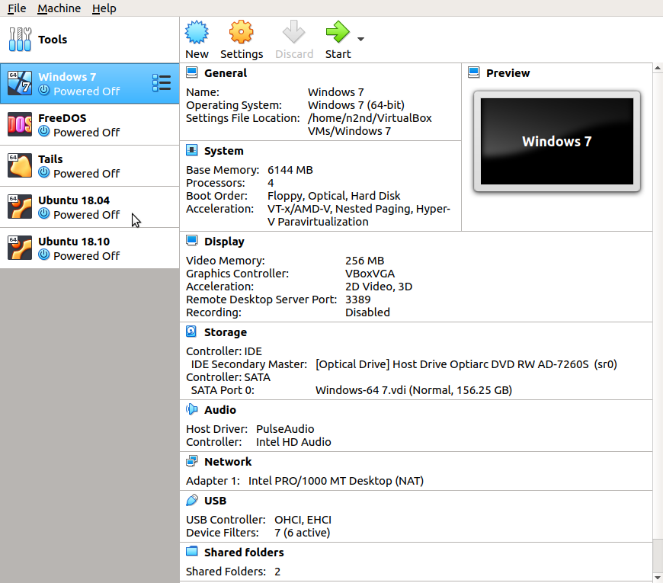Screen dimensions: 663x583
Task: Select the Tails machine name
Action: click(50, 159)
